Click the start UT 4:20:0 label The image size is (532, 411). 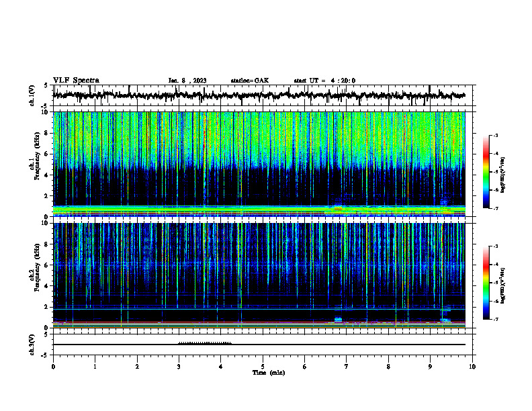324,81
